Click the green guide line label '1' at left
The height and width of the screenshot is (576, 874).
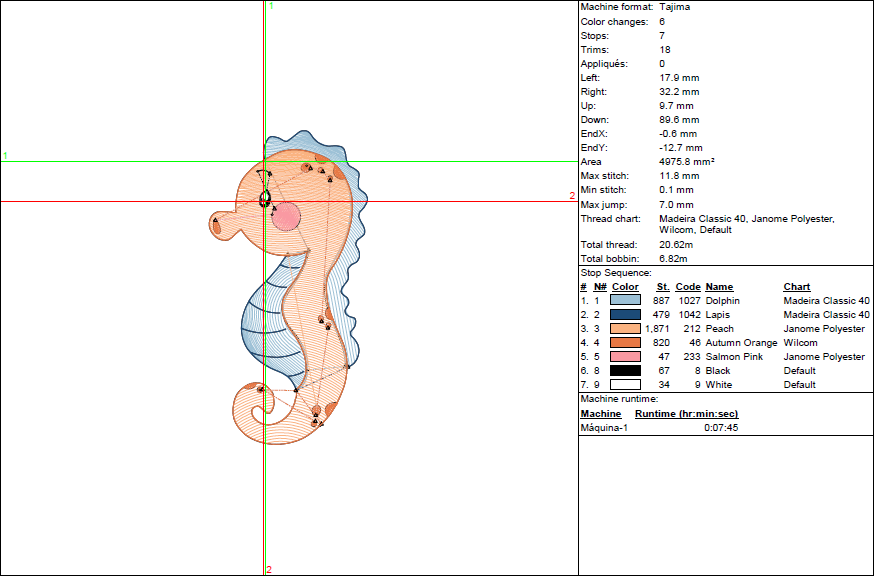(5, 156)
